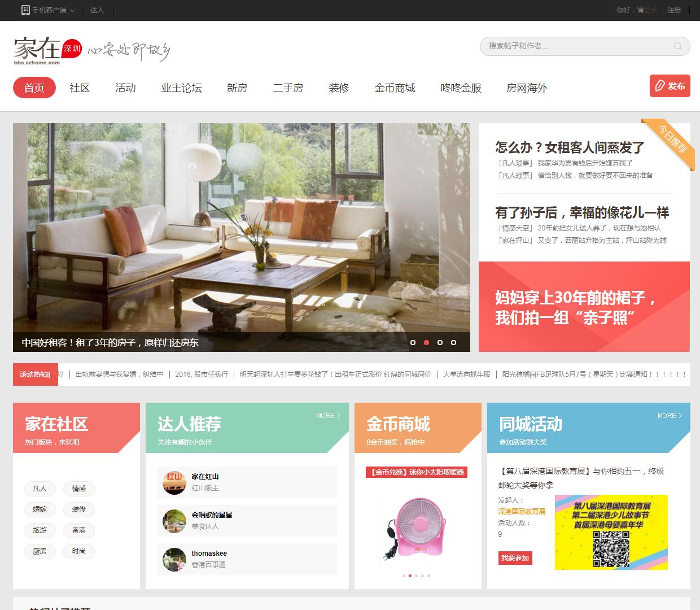Screen dimensions: 700x610
Task: Select second dot of product carousel
Action: click(x=410, y=576)
